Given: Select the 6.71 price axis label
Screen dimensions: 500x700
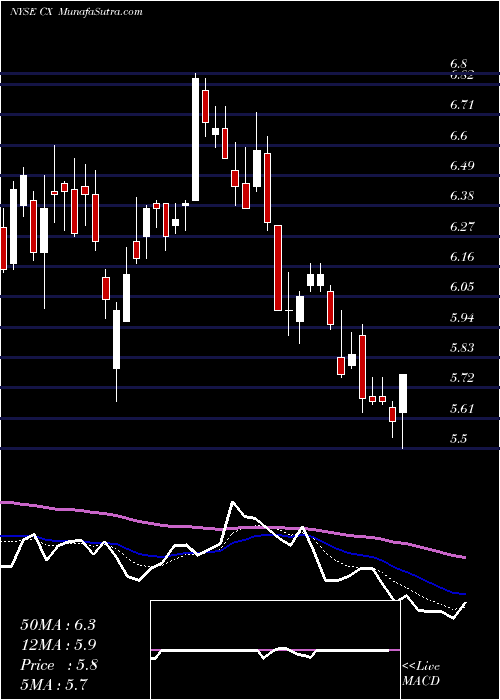Looking at the screenshot, I should [461, 105].
